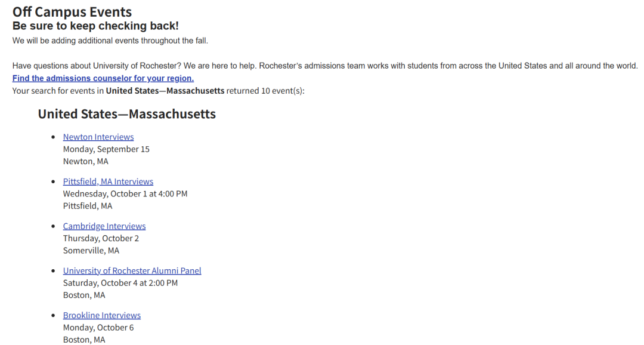Open the Pittsfield, MA Interviews link
The height and width of the screenshot is (345, 644).
point(108,181)
